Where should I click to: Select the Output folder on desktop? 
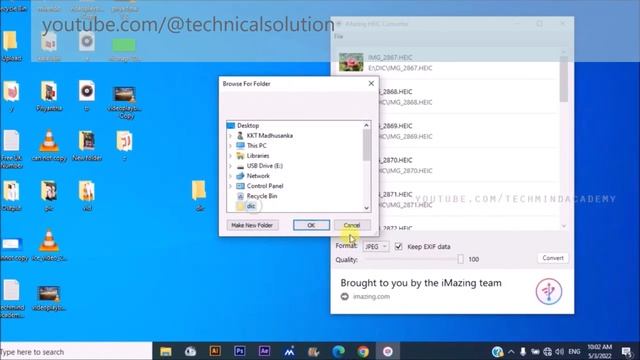pos(11,196)
